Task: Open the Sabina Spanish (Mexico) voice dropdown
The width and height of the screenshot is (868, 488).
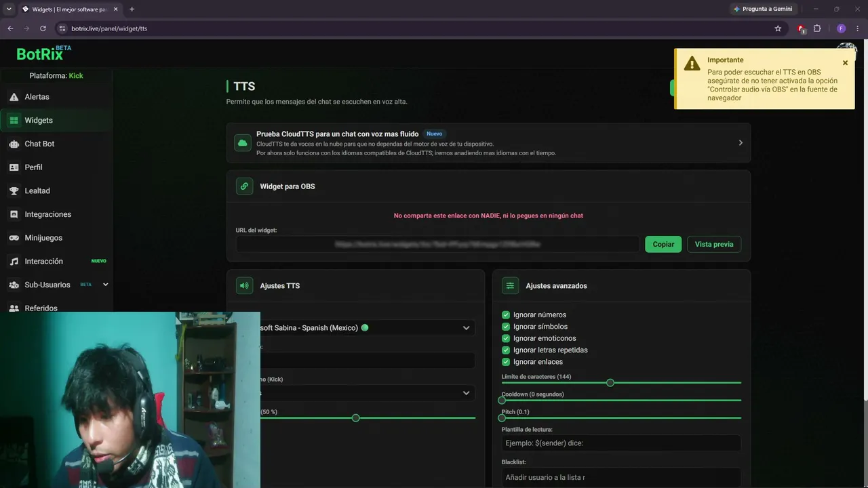Action: click(x=367, y=328)
